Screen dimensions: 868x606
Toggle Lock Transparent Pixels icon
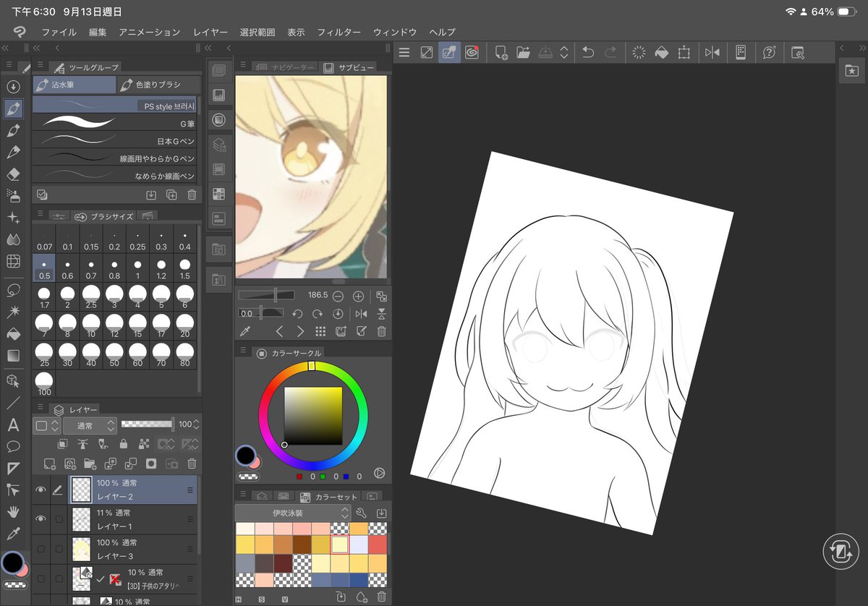click(x=144, y=444)
